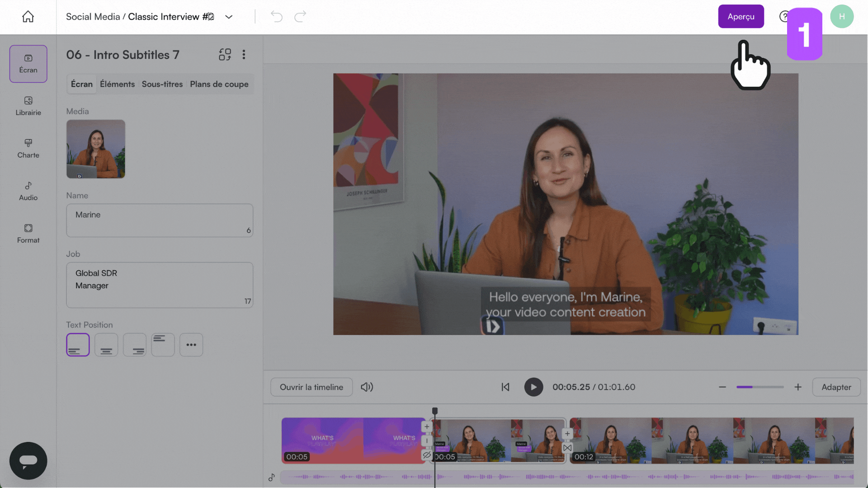The image size is (868, 488).
Task: Open the Audio panel
Action: click(28, 191)
